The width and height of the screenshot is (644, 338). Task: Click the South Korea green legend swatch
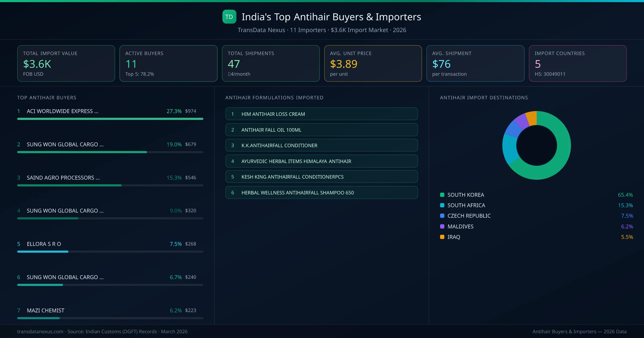pos(442,195)
